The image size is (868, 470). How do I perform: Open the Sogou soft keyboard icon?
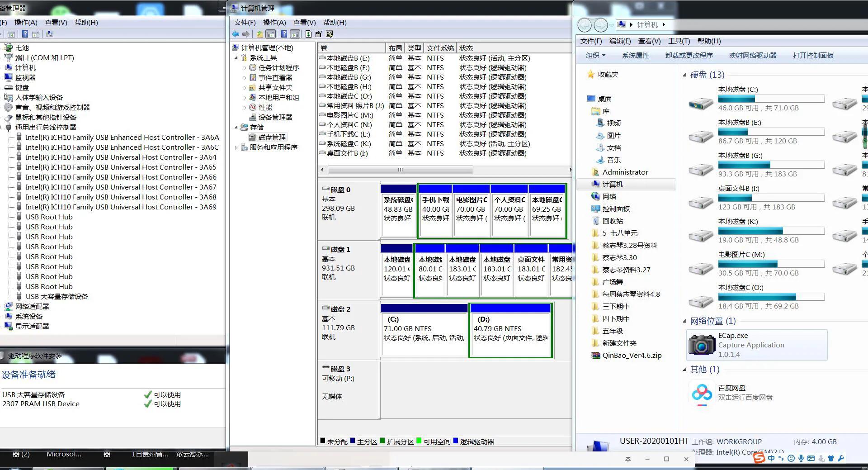(811, 458)
